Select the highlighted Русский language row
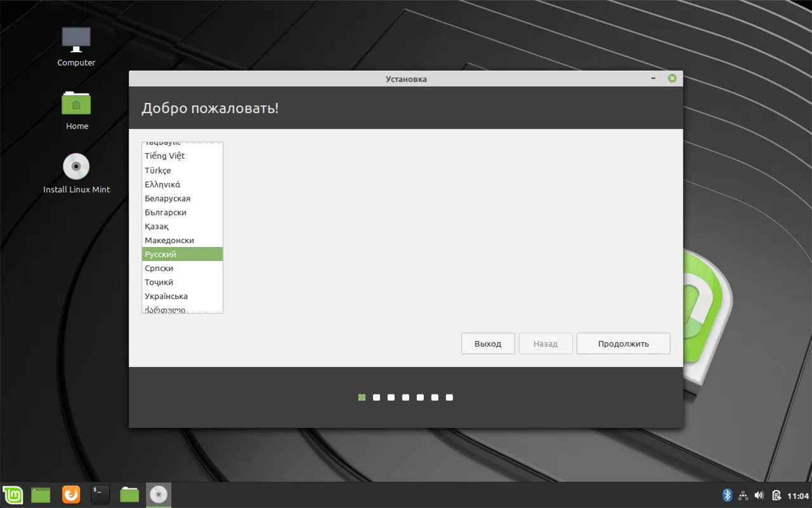 coord(182,254)
